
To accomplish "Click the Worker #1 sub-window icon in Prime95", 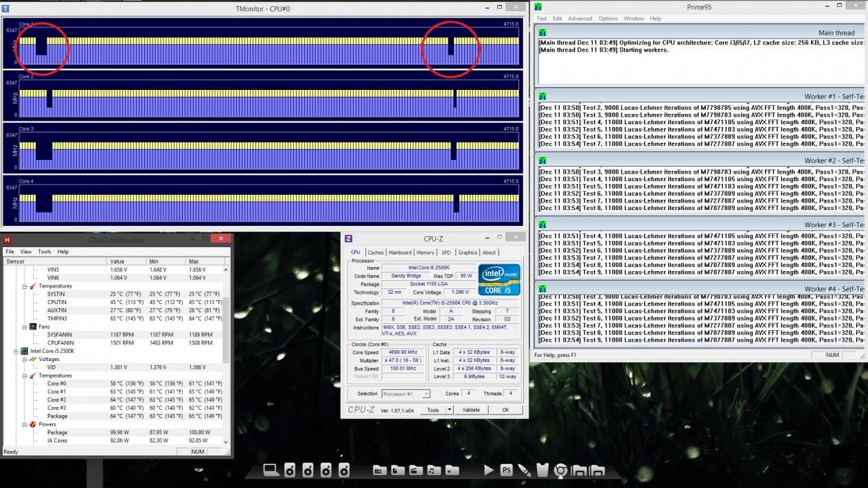I will pyautogui.click(x=542, y=96).
